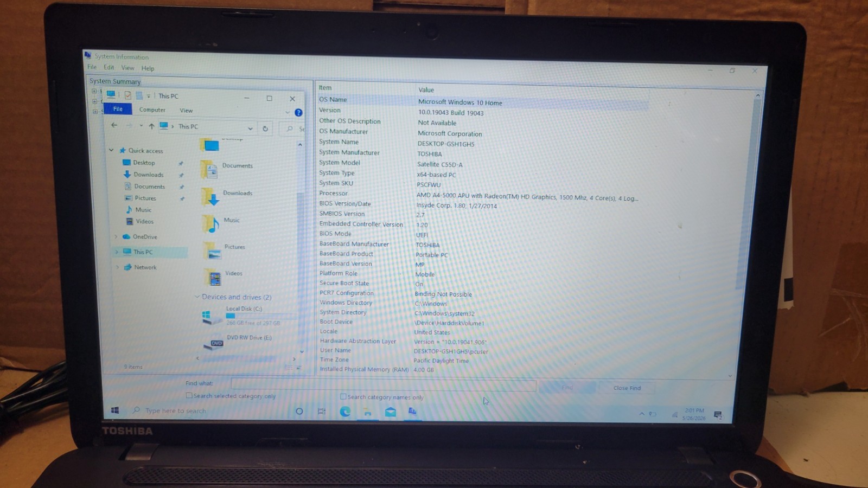The width and height of the screenshot is (868, 488).
Task: Collapse Quick access tree node
Action: click(111, 150)
